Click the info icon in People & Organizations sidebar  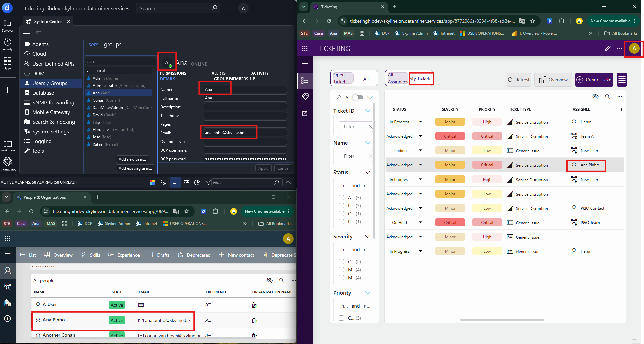pyautogui.click(x=8, y=319)
